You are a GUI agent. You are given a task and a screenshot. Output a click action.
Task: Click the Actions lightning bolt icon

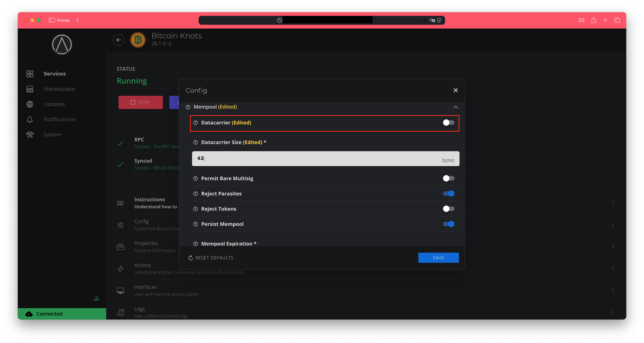120,269
